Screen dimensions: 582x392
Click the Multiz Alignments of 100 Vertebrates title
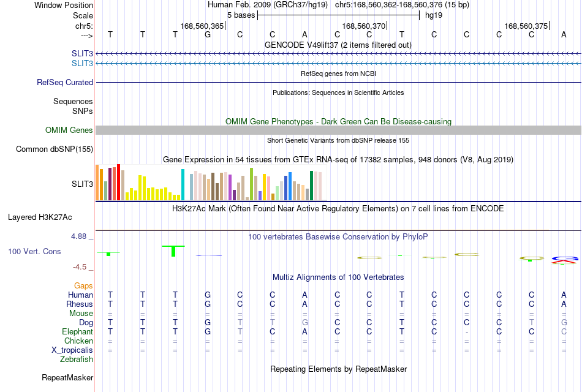(x=338, y=277)
